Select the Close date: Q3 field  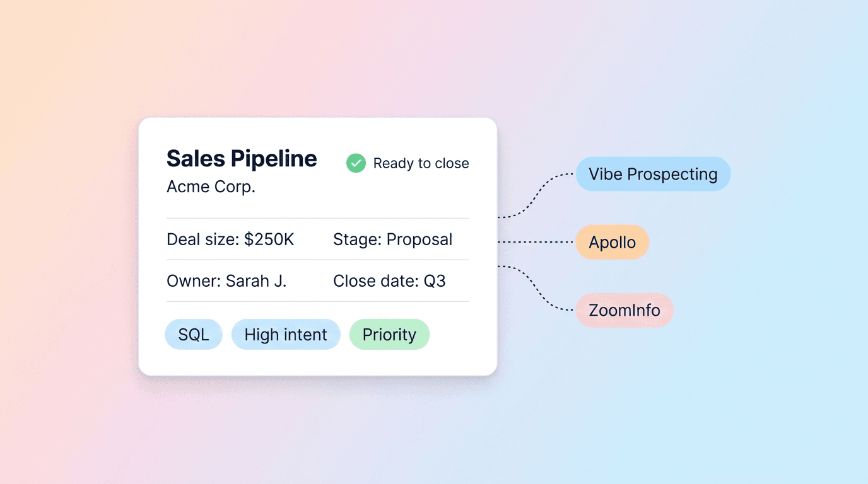click(389, 281)
